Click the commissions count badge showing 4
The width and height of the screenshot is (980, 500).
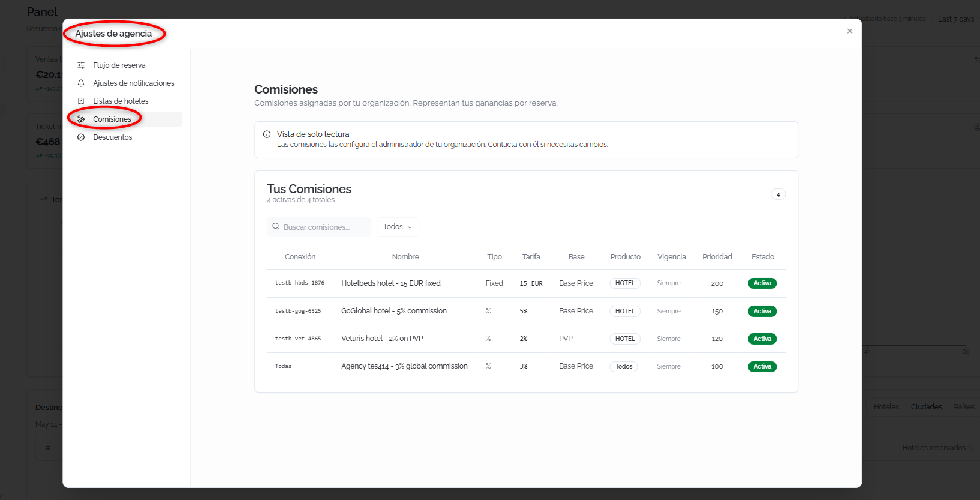click(778, 194)
